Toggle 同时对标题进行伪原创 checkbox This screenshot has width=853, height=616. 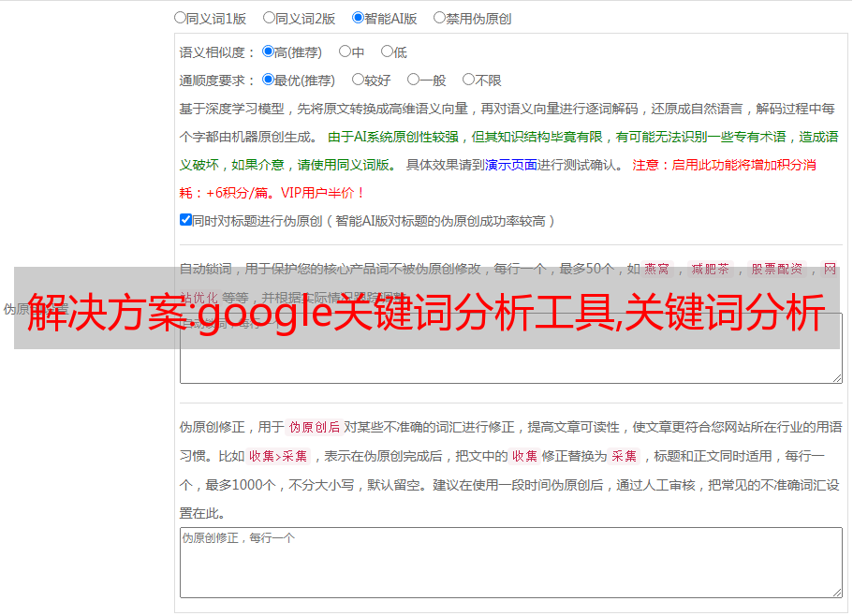(185, 220)
